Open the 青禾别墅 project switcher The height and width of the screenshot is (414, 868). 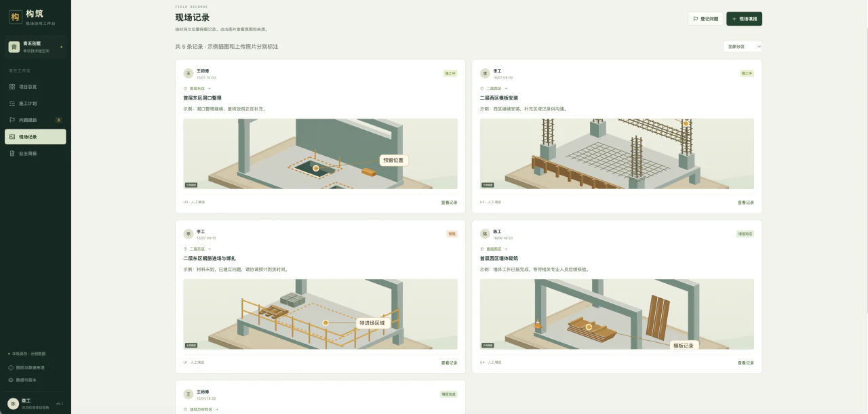click(x=35, y=47)
